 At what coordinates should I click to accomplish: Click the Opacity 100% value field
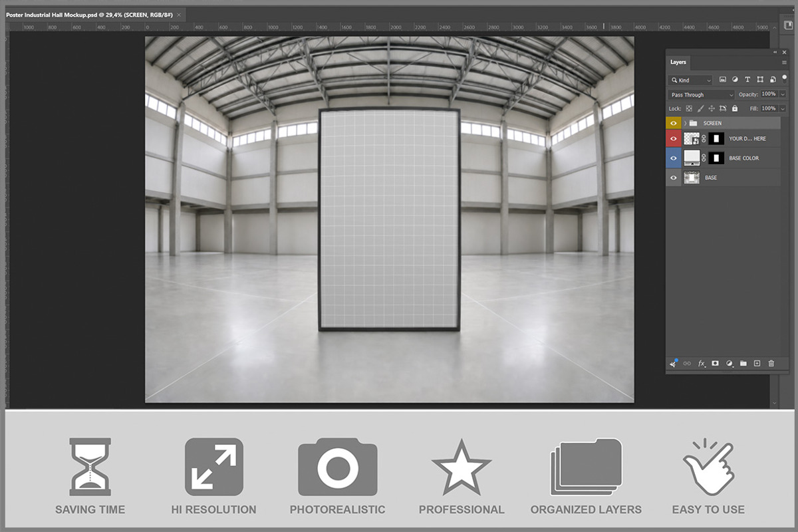769,94
